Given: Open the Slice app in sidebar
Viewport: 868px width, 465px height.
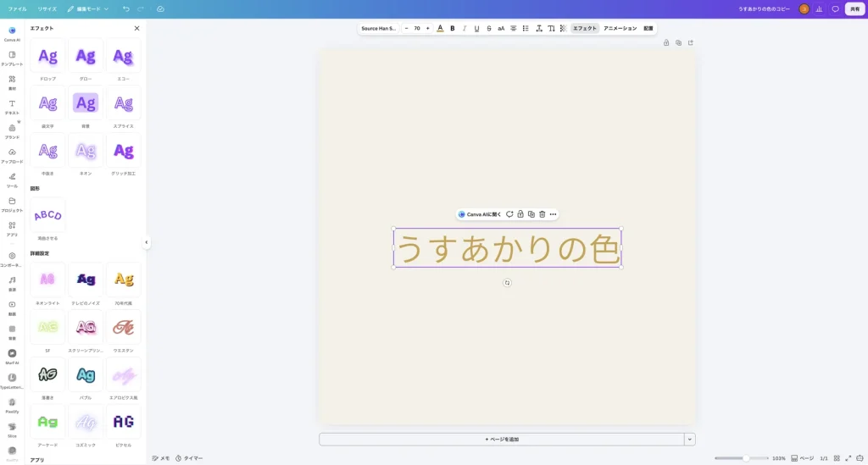Looking at the screenshot, I should click(12, 429).
